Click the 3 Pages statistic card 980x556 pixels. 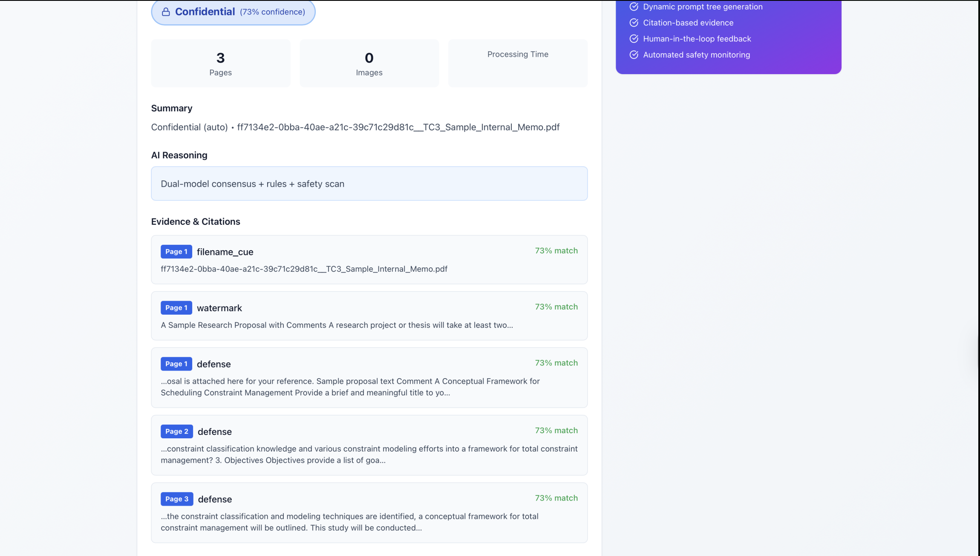coord(220,64)
